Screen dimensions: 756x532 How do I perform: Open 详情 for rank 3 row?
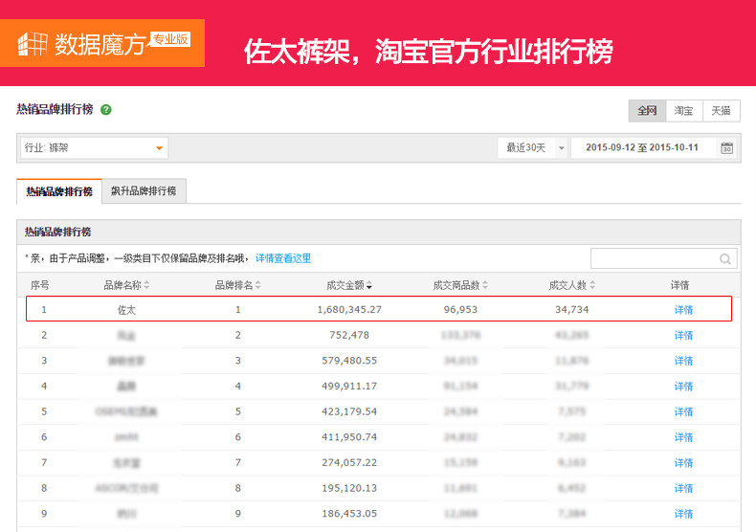click(683, 361)
